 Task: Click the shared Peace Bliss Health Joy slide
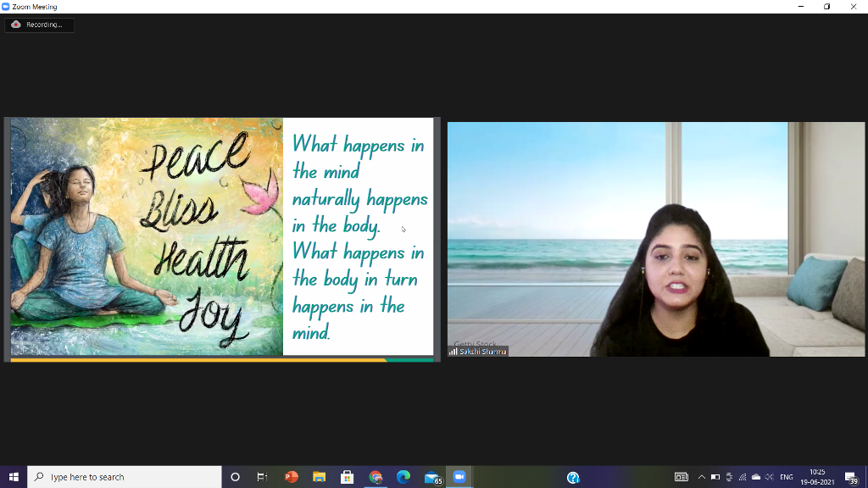click(x=222, y=239)
